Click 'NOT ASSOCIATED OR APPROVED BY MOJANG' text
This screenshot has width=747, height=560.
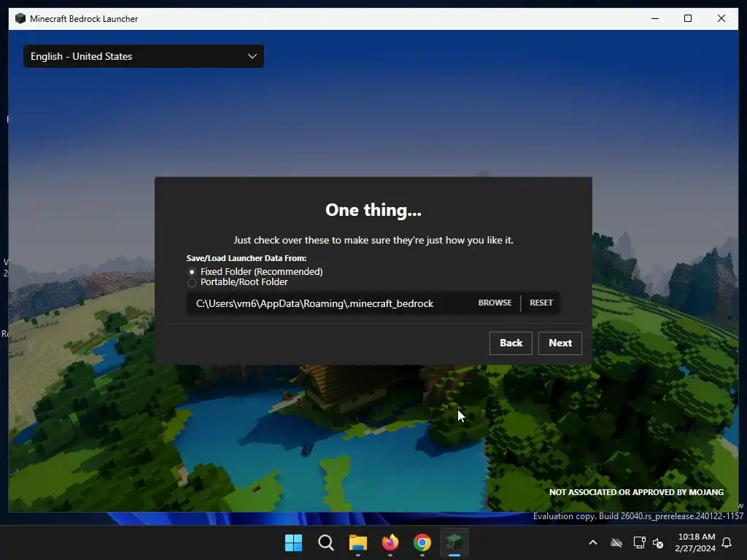click(636, 492)
